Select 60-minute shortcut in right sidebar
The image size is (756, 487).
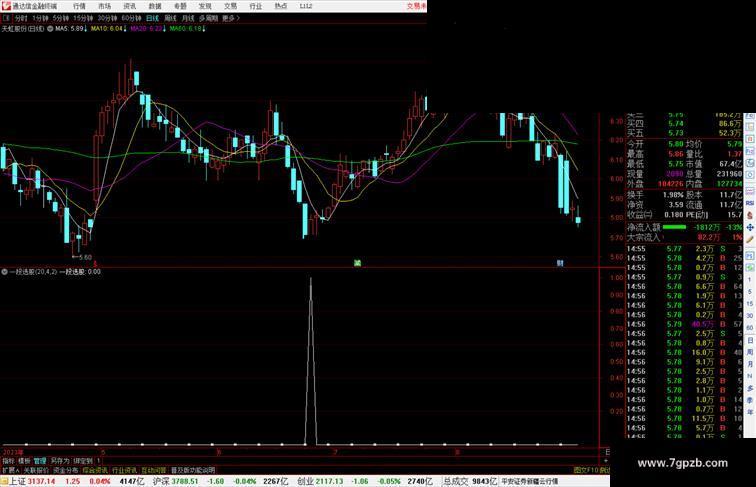[x=750, y=328]
